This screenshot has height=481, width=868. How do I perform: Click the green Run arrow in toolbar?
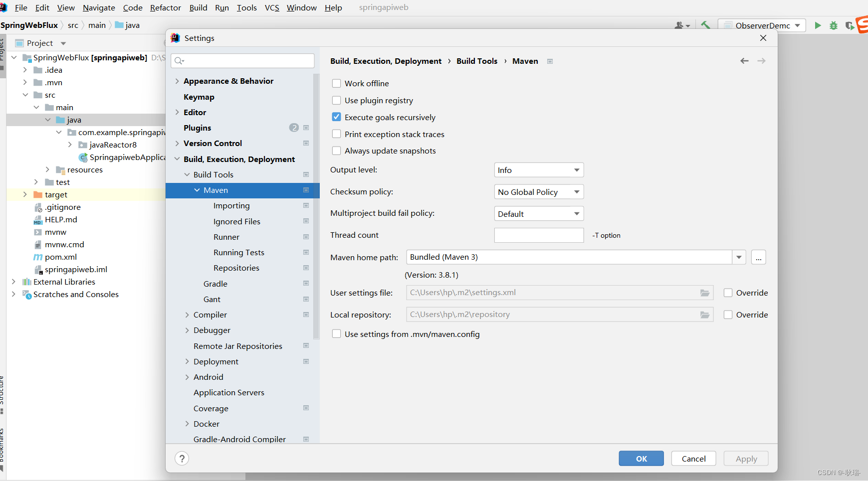click(x=818, y=25)
